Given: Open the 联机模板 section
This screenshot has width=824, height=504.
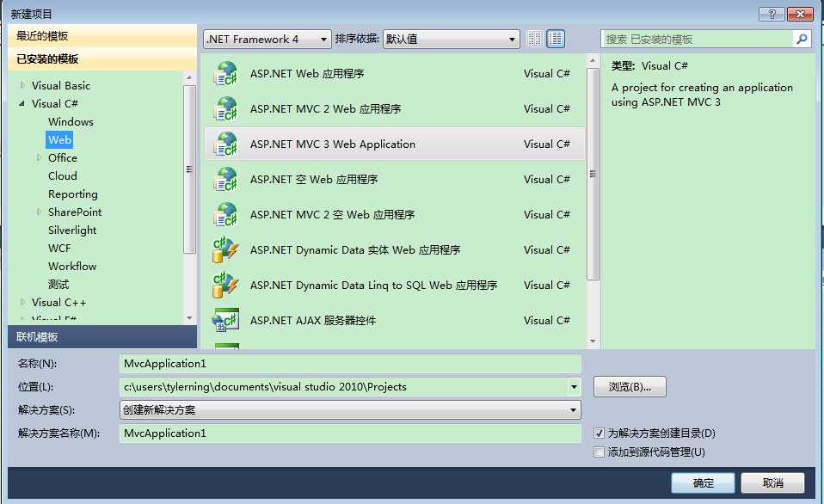Looking at the screenshot, I should 102,337.
